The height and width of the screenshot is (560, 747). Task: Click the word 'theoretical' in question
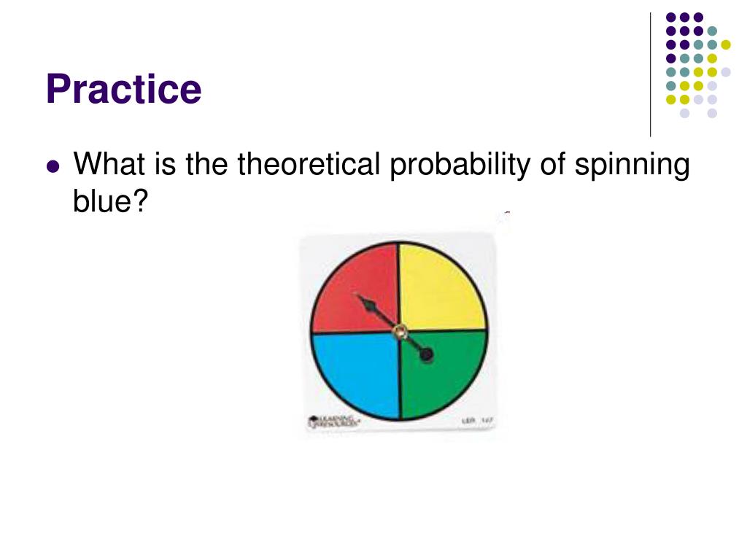tap(309, 164)
